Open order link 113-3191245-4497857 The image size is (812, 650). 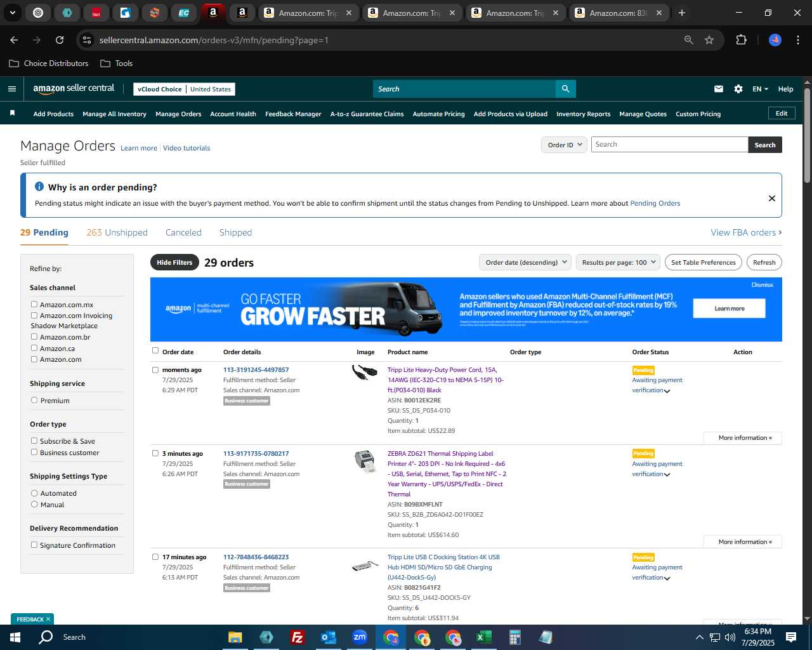click(x=256, y=370)
